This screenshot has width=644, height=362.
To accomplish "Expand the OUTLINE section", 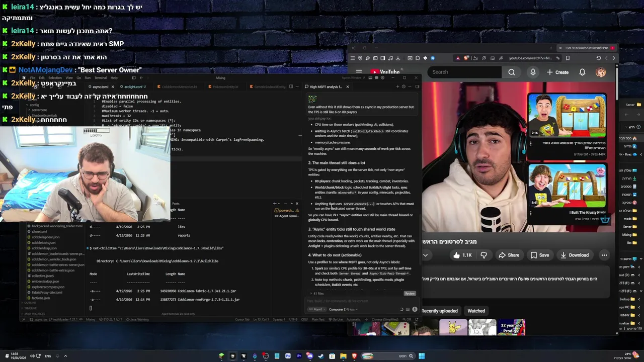I will coord(30,303).
